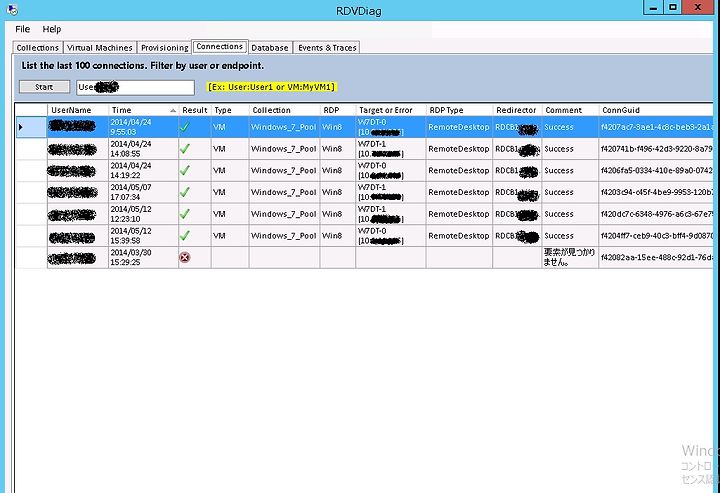The height and width of the screenshot is (493, 720).
Task: Switch to the Database tab
Action: coord(270,48)
